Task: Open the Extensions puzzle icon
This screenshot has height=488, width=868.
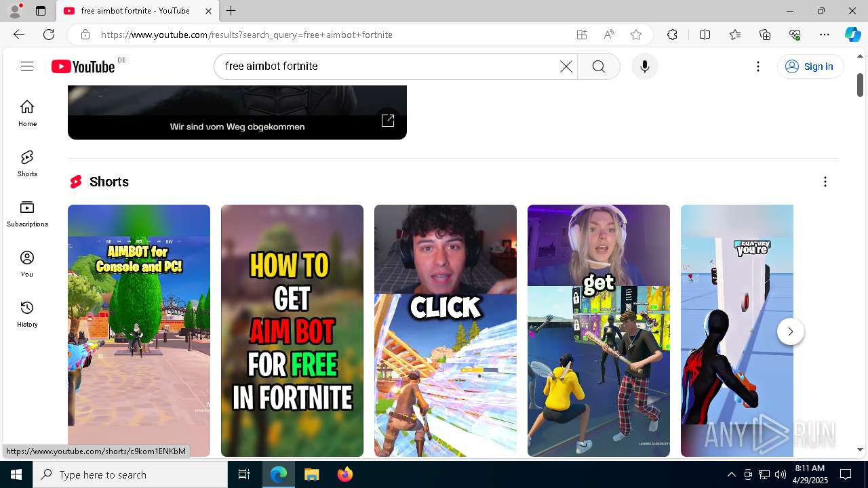Action: pos(672,35)
